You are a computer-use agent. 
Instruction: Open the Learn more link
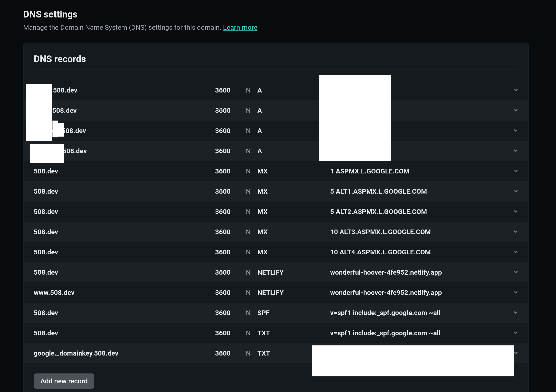click(x=240, y=28)
